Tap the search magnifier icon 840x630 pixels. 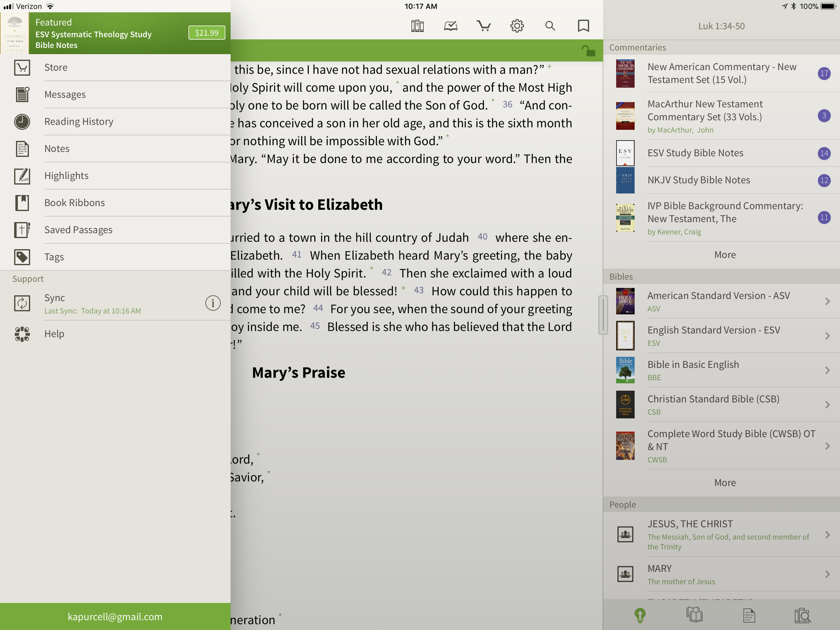550,26
